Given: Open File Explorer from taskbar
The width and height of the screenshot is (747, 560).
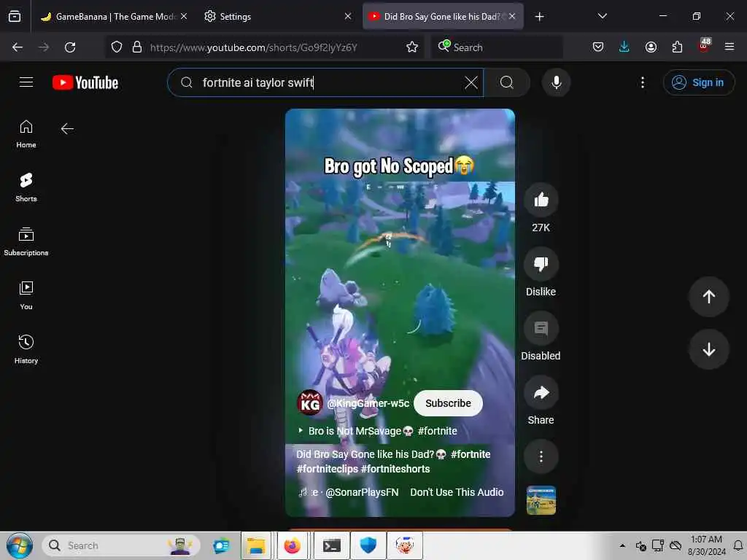Looking at the screenshot, I should click(x=256, y=545).
